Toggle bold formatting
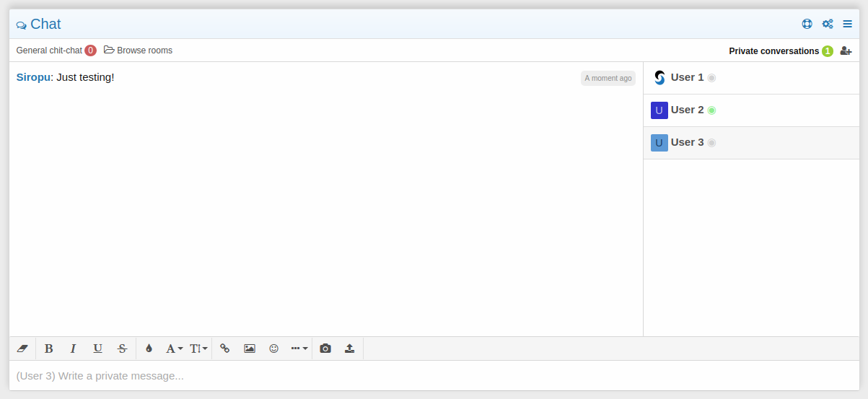This screenshot has height=399, width=868. click(x=49, y=348)
